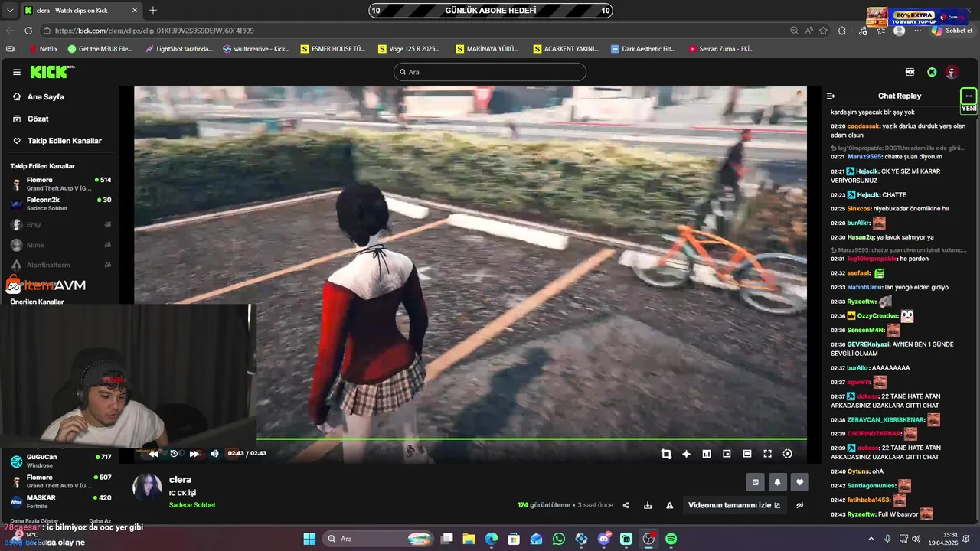The image size is (980, 551).
Task: Add page to favorites star
Action: (823, 31)
